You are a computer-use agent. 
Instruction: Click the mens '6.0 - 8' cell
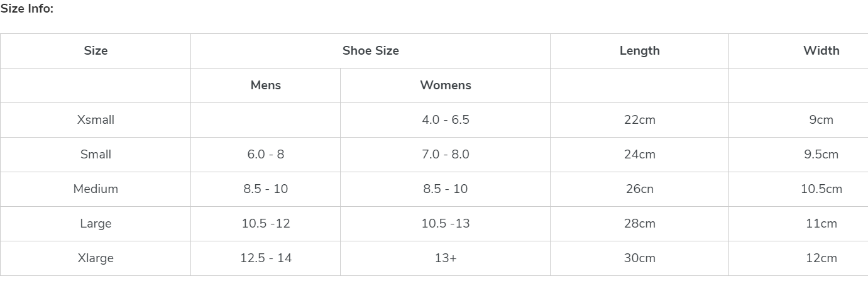point(265,155)
